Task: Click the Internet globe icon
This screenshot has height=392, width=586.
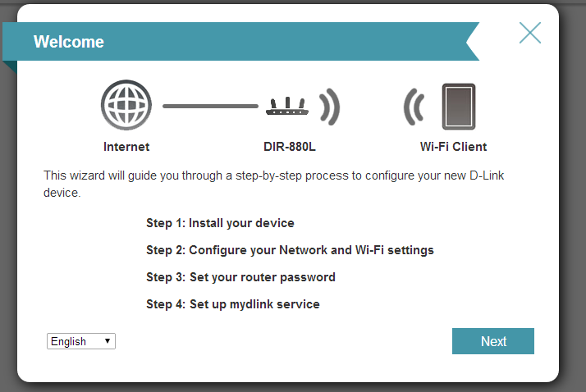Action: [x=126, y=105]
